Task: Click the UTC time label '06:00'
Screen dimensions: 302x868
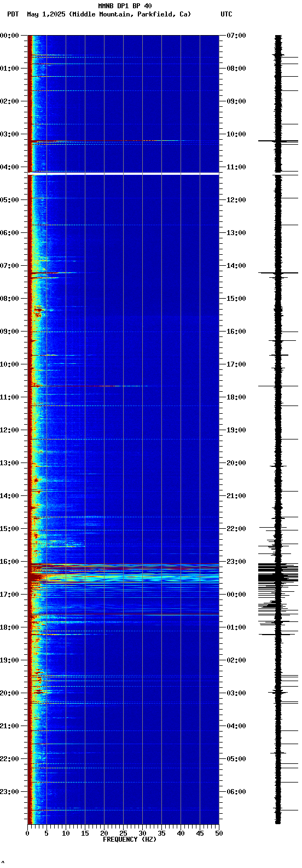Action: (236, 792)
